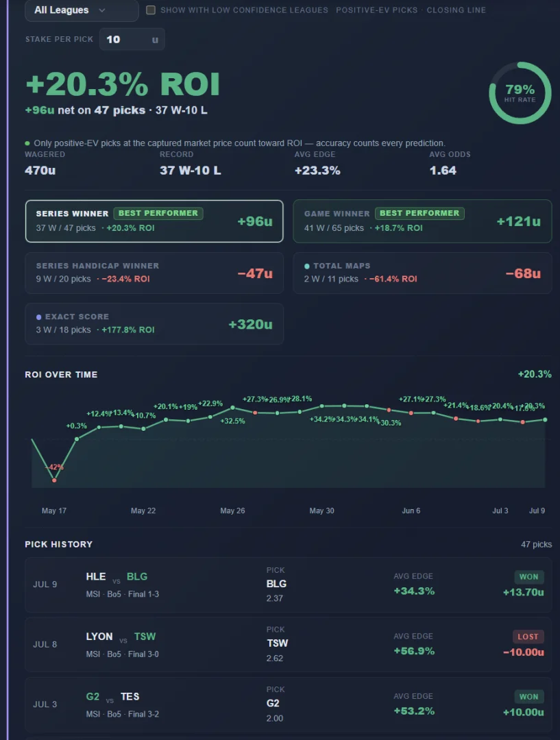This screenshot has height=740, width=560.
Task: Open the G2 vs TES pick row
Action: (289, 704)
